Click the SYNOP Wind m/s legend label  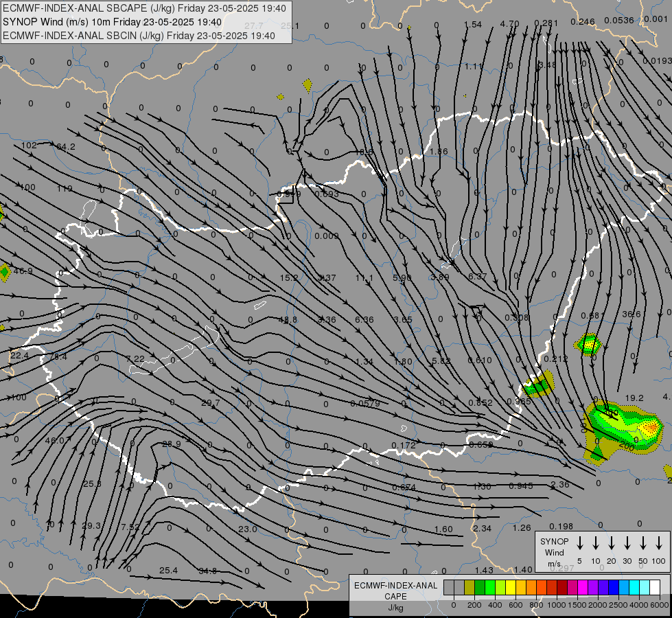coord(554,552)
